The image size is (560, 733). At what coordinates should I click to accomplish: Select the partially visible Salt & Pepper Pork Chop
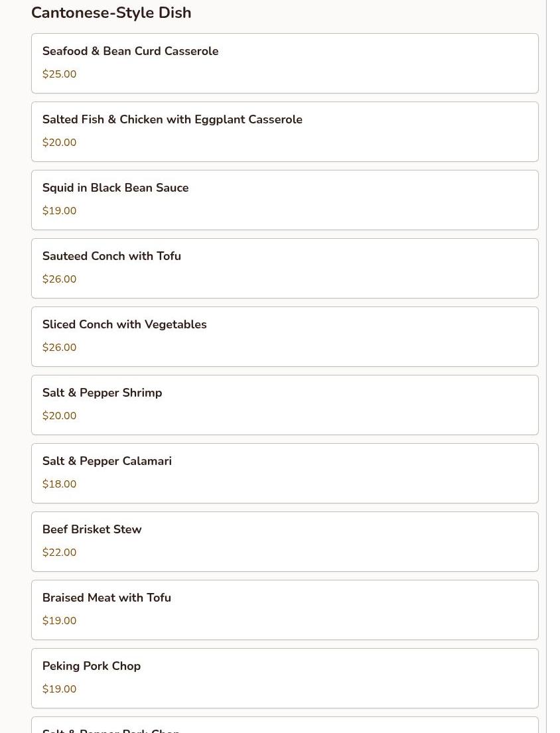click(x=285, y=724)
